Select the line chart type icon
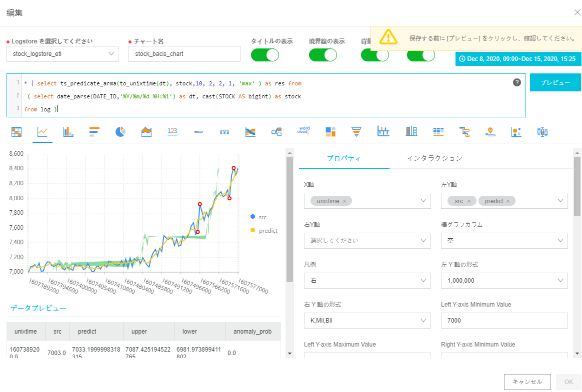Image resolution: width=582 pixels, height=392 pixels. click(x=42, y=132)
